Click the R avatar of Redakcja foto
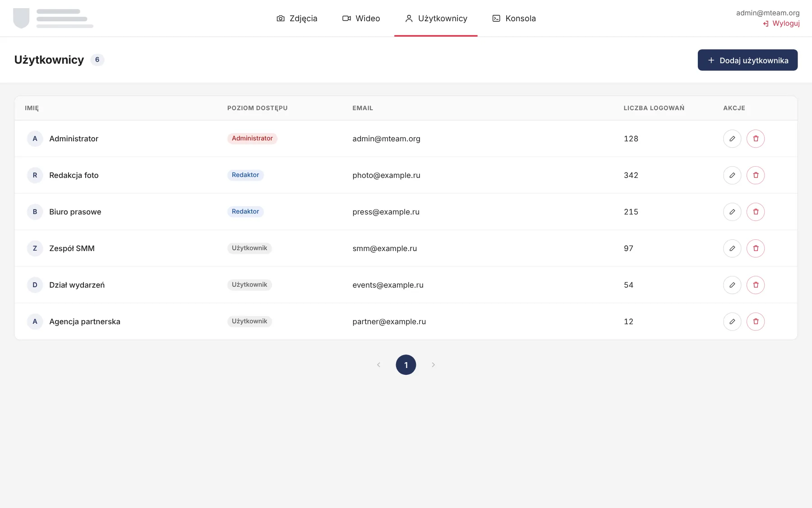The image size is (812, 508). pos(35,175)
